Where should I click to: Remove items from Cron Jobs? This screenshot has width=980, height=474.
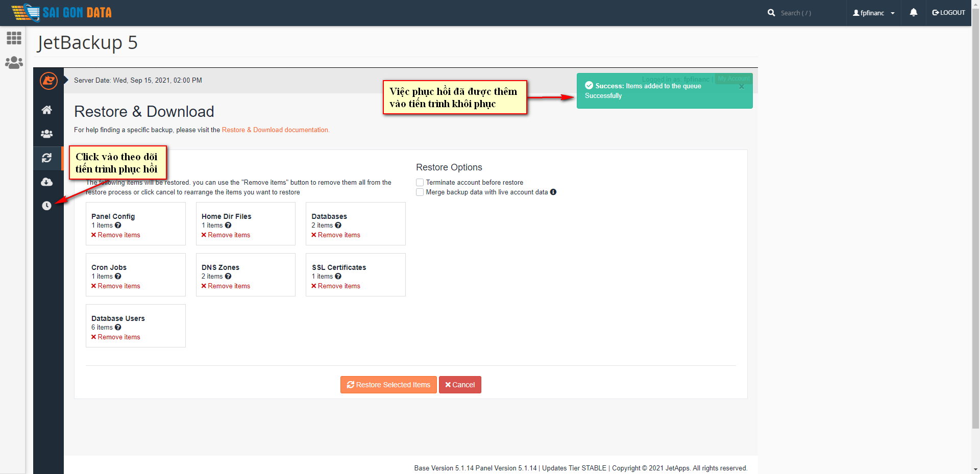tap(115, 286)
